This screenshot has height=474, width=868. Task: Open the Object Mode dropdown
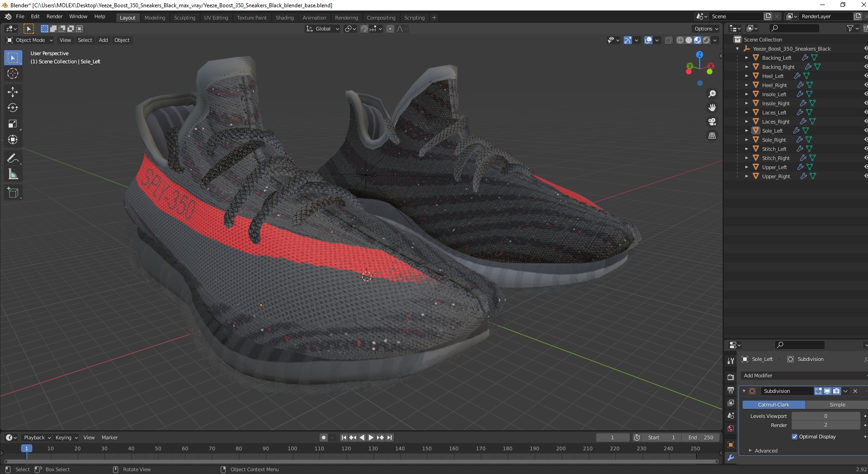(30, 40)
